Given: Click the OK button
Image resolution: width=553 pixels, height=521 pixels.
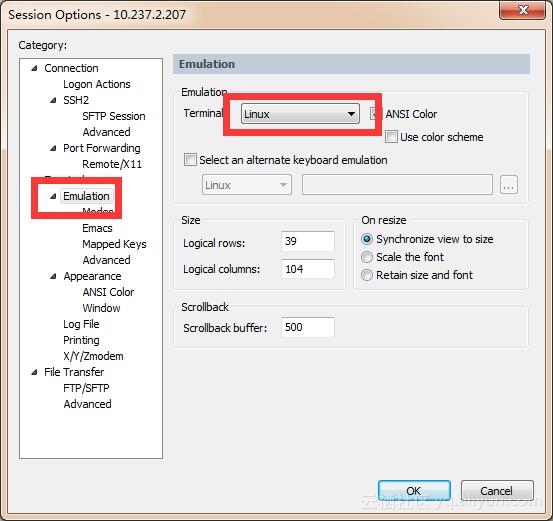Looking at the screenshot, I should pyautogui.click(x=414, y=490).
